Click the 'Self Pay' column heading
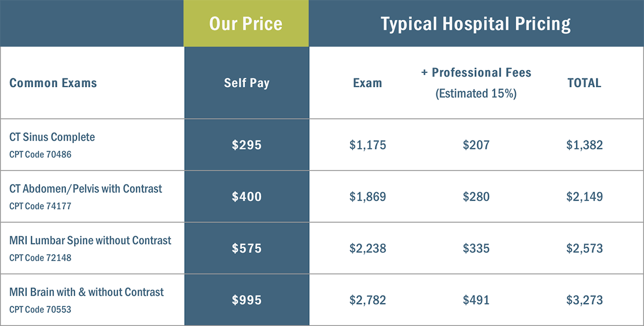644x326 pixels. click(246, 83)
